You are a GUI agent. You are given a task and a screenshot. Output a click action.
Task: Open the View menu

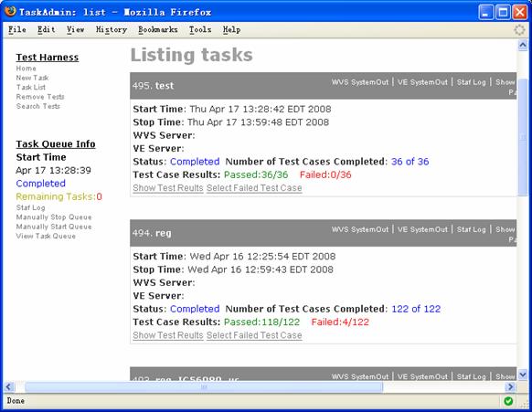click(75, 30)
